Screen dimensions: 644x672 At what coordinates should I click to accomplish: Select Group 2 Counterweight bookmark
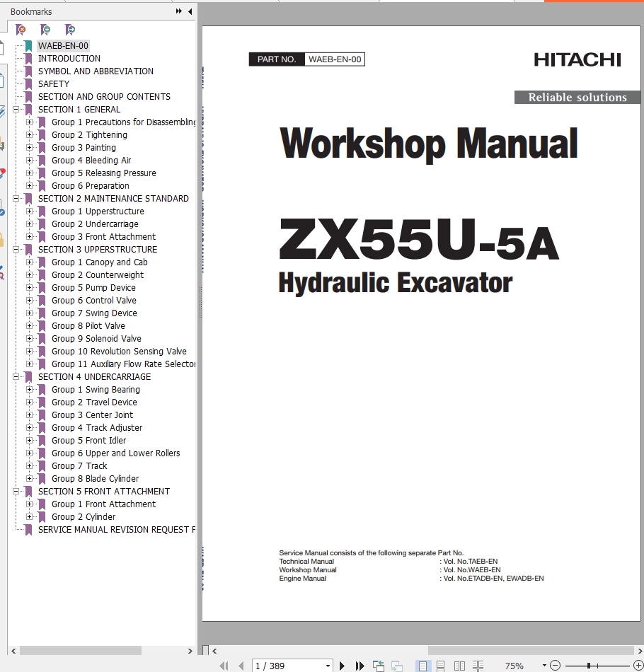(98, 274)
